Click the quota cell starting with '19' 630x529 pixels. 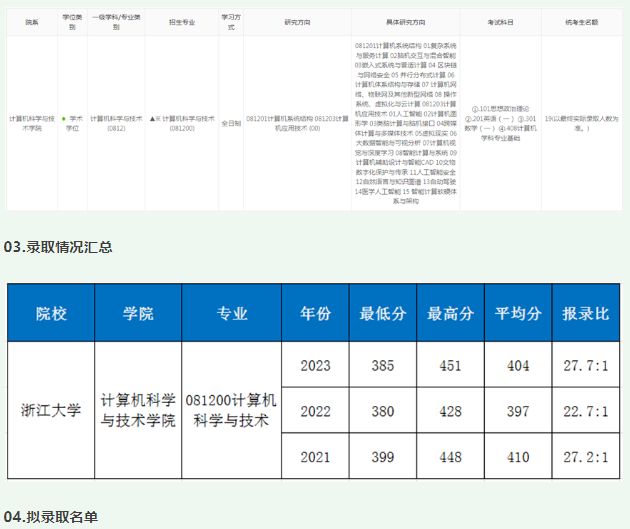582,123
